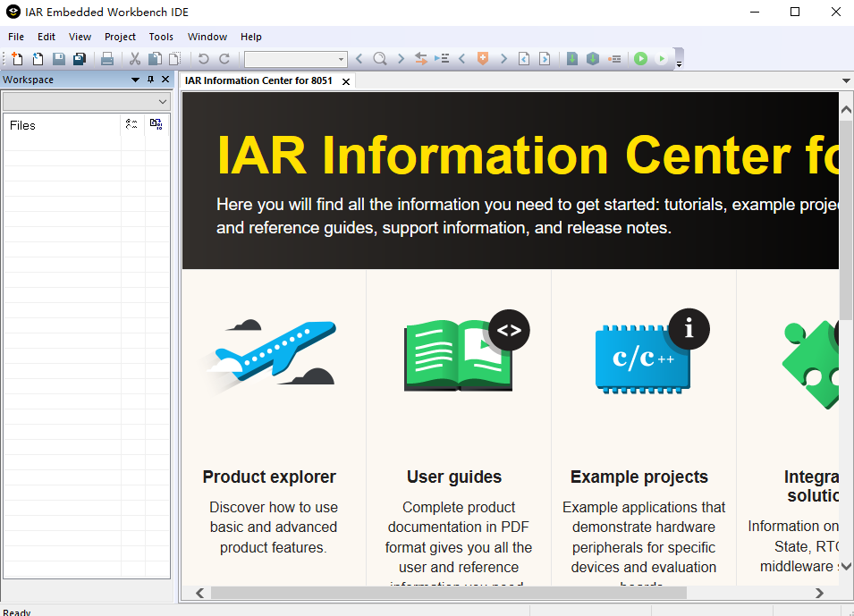Click the Toggle Breakpoint toolbar icon
Image resolution: width=854 pixels, height=616 pixels.
coord(614,59)
